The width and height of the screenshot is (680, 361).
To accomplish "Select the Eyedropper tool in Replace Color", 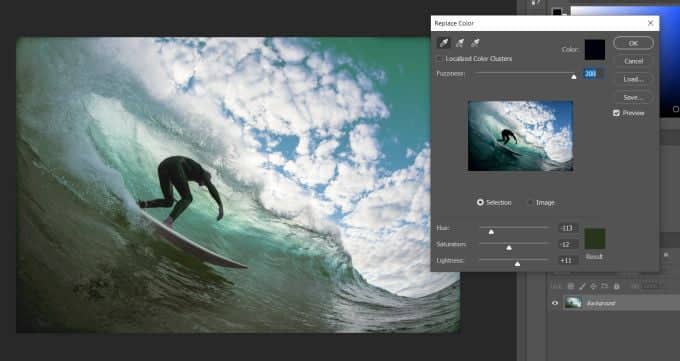I will (445, 43).
